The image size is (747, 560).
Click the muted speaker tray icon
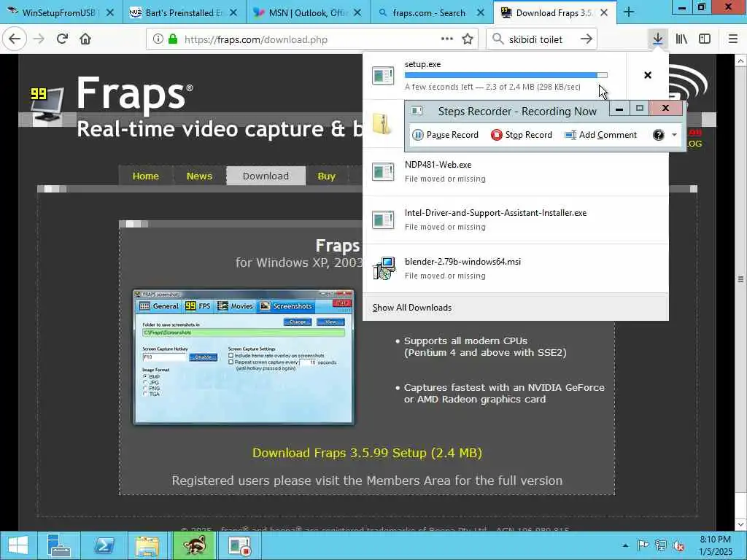coord(678,545)
